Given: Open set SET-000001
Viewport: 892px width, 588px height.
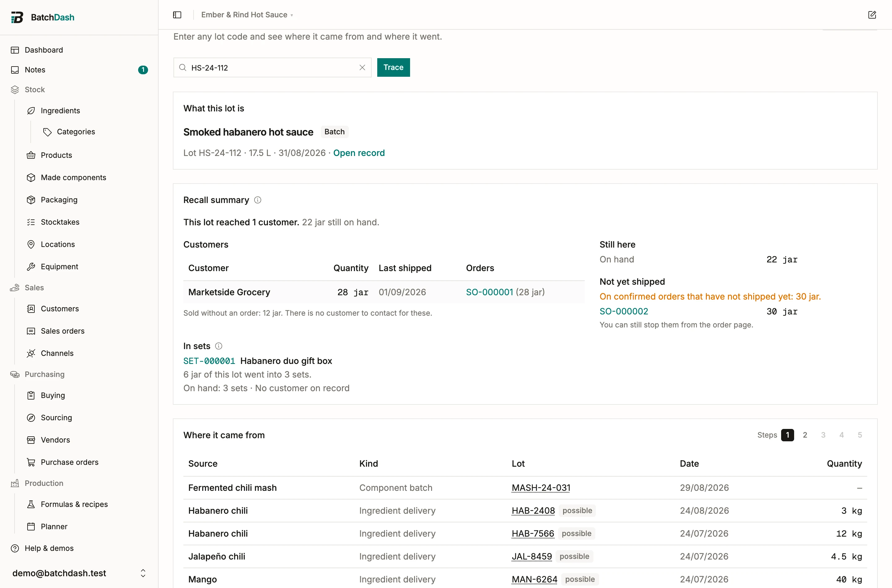Looking at the screenshot, I should click(x=209, y=361).
